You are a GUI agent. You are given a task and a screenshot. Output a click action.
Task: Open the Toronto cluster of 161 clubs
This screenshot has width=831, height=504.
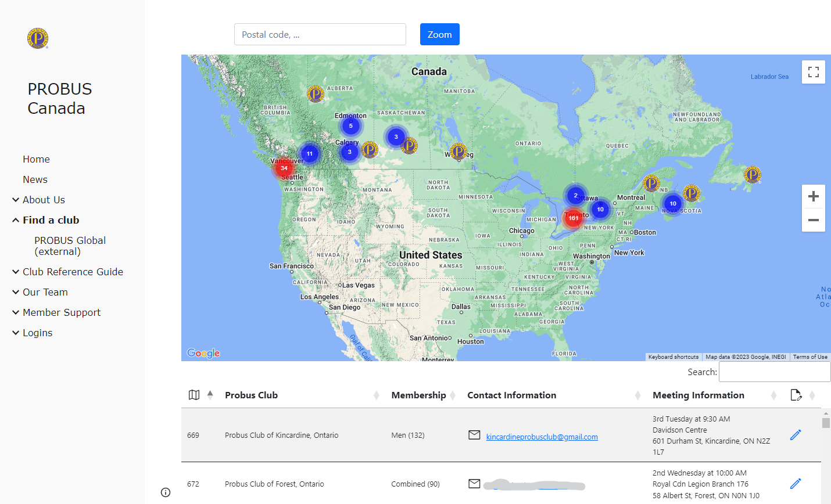coord(574,218)
